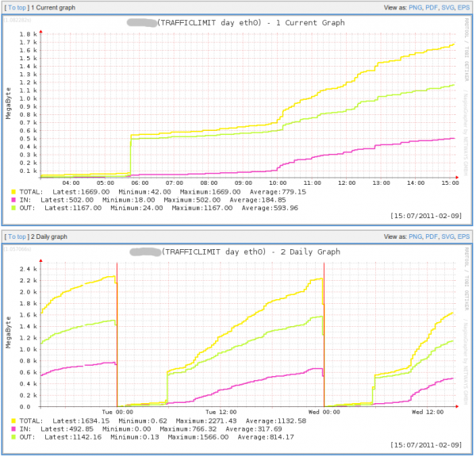Image resolution: width=476 pixels, height=457 pixels.
Task: Click yellow TOTAL legend swatch in Current graph
Action: click(13, 191)
